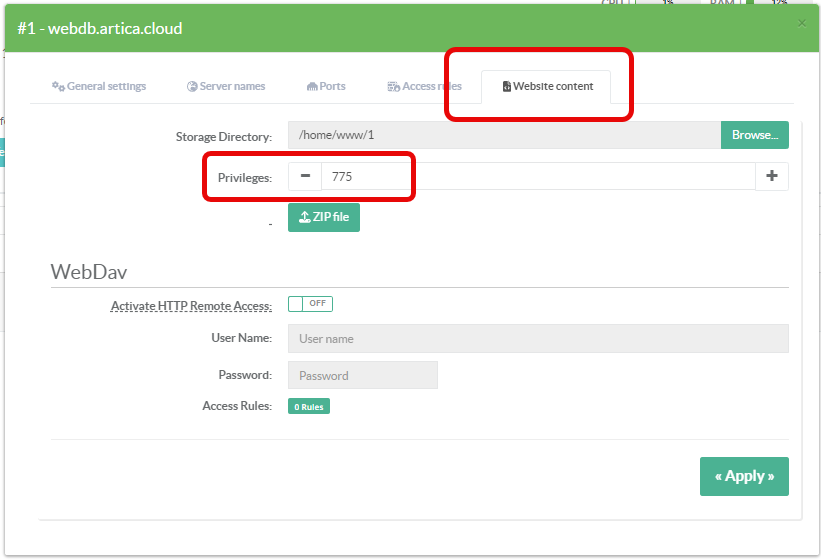Screen dimensions: 821x560
Task: Click the Access rules tab icon
Action: click(x=394, y=86)
